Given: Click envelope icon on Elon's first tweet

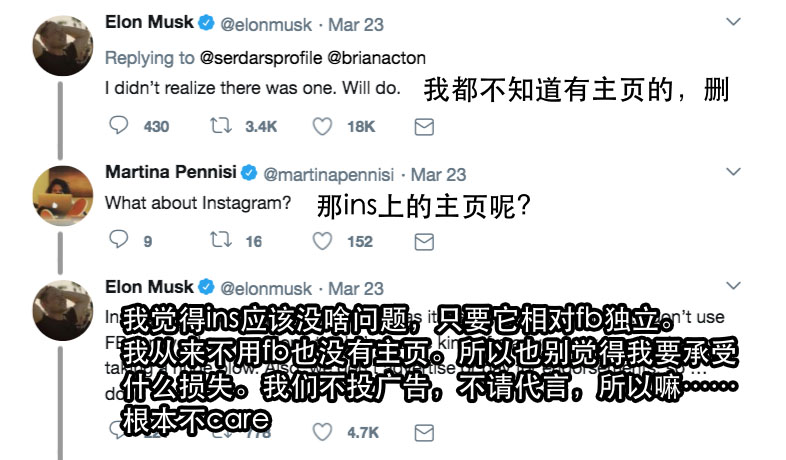Looking at the screenshot, I should tap(423, 126).
